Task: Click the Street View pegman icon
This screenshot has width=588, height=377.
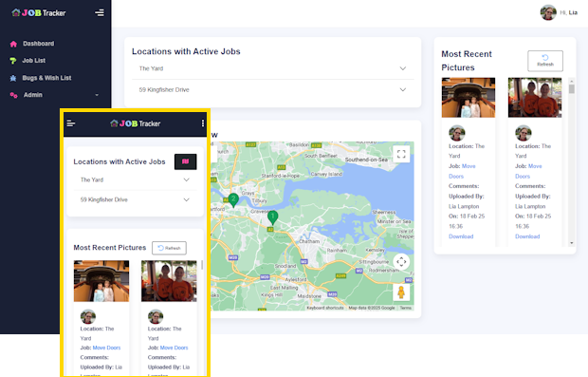Action: click(401, 292)
